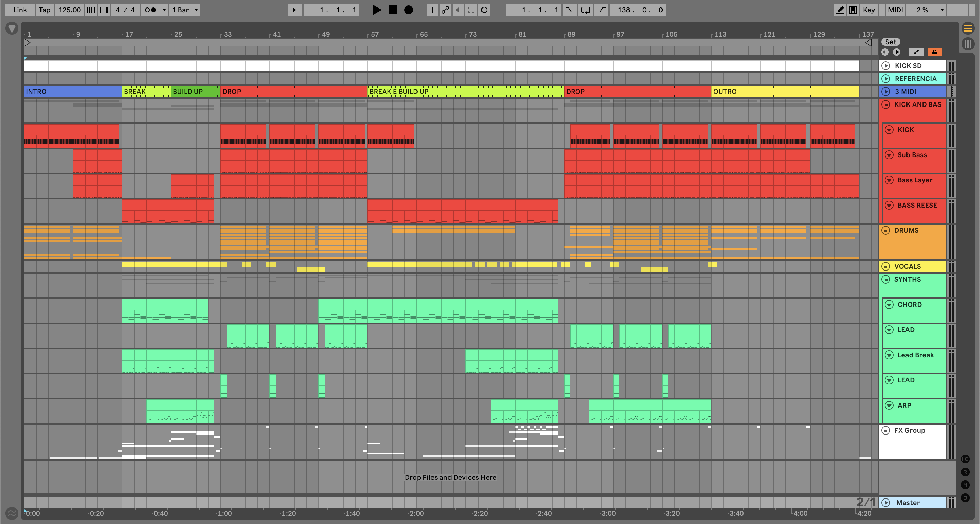Select the 4 / 4 time signature field
Image resolution: width=980 pixels, height=524 pixels.
[125, 10]
